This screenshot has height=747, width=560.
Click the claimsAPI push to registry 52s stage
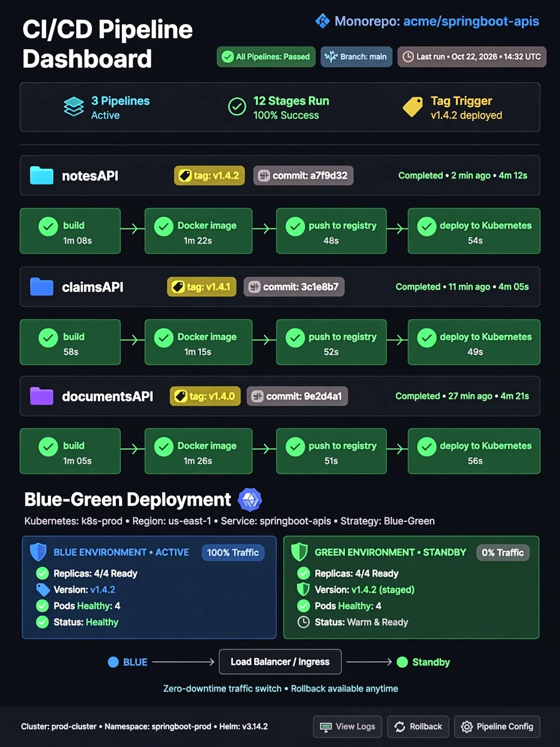pyautogui.click(x=331, y=342)
